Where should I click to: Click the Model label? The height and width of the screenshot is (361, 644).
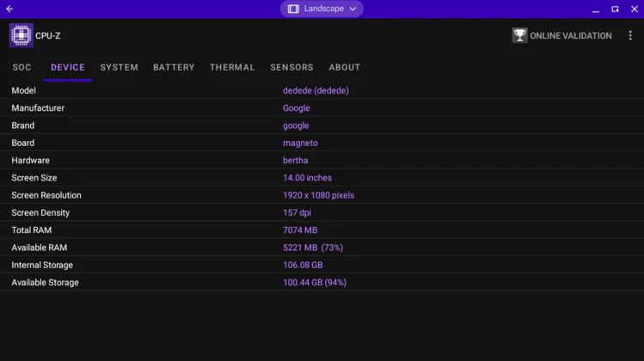(23, 91)
